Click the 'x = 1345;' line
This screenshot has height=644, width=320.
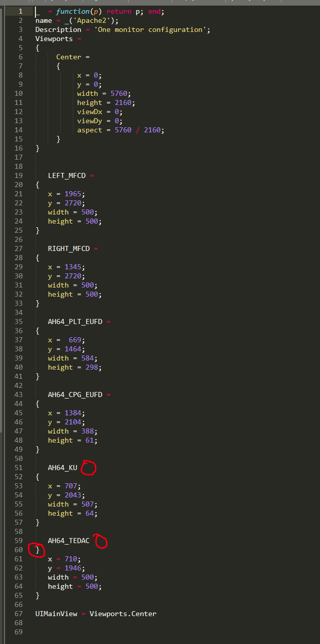coord(66,267)
